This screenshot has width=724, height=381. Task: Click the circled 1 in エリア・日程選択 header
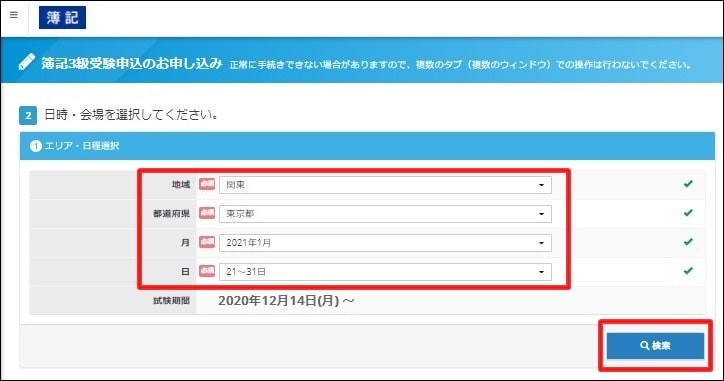tap(36, 146)
